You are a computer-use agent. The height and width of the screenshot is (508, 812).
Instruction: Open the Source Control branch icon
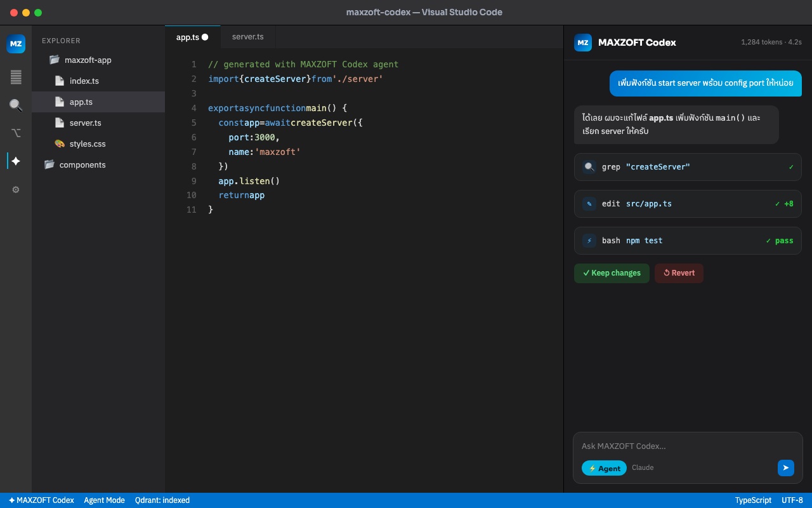pyautogui.click(x=16, y=133)
